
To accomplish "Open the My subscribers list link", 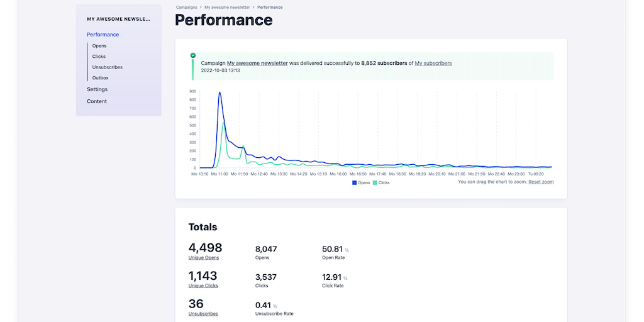I will coord(433,63).
